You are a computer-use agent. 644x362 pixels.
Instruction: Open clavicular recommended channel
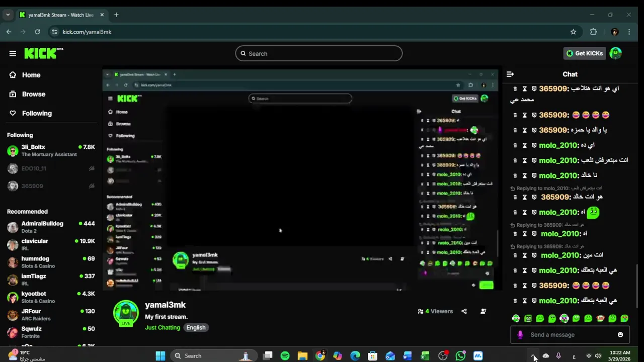(51, 244)
